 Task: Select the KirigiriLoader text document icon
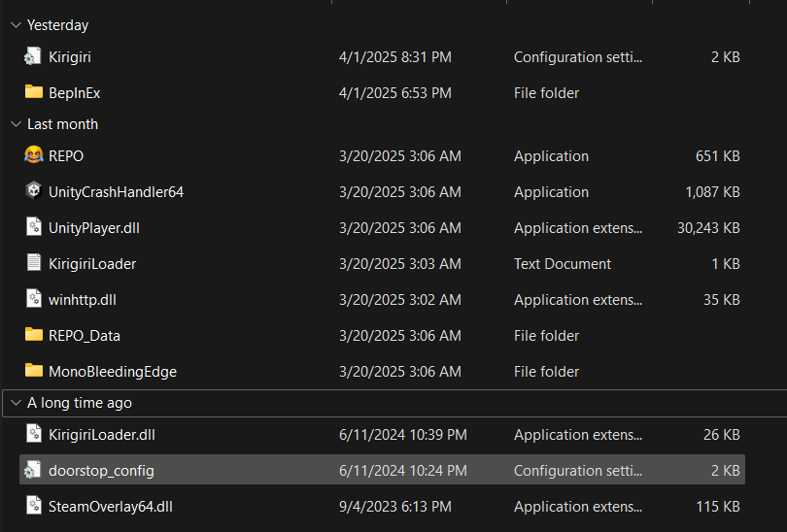pyautogui.click(x=33, y=264)
